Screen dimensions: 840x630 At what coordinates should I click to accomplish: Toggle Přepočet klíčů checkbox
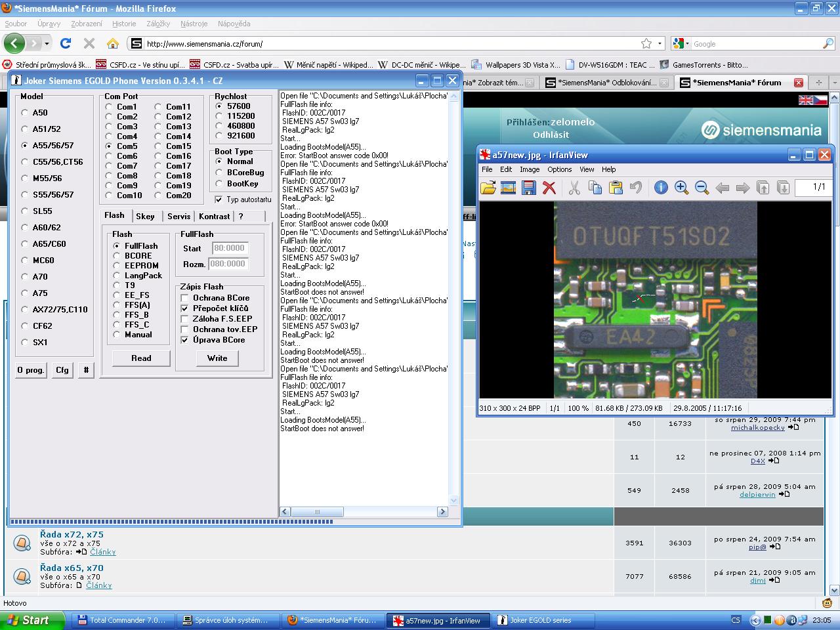(x=184, y=308)
